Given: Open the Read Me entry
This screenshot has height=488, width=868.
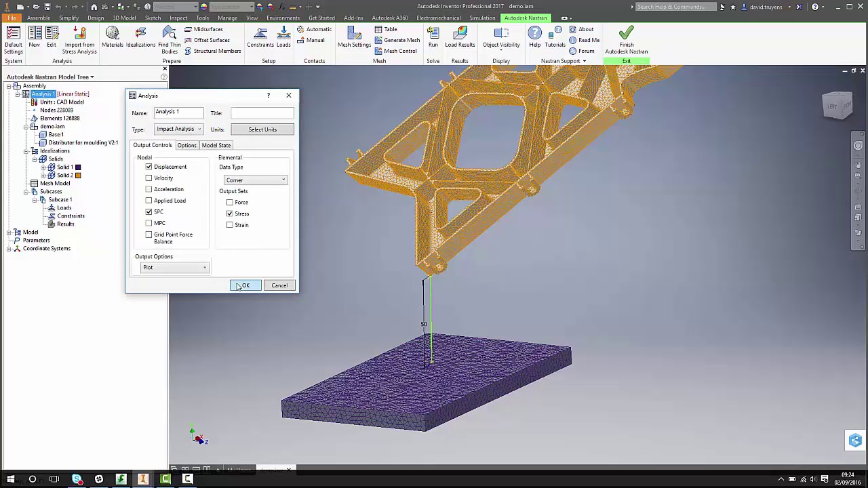Looking at the screenshot, I should pyautogui.click(x=584, y=40).
